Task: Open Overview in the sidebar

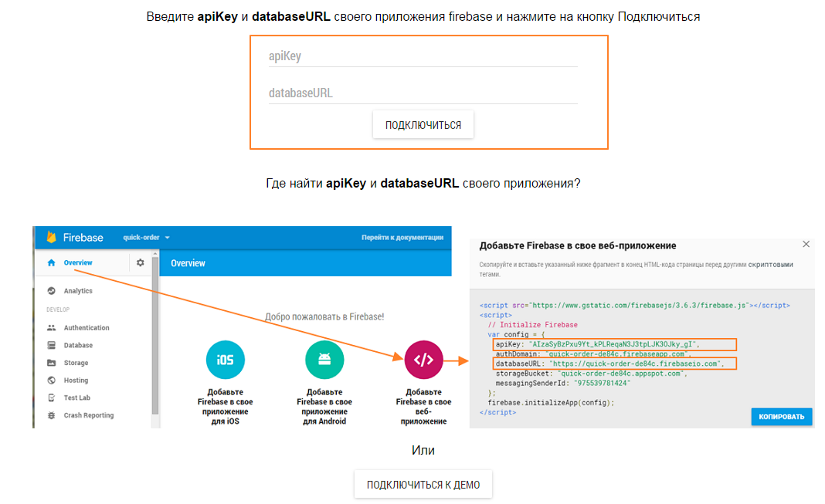Action: 78,262
